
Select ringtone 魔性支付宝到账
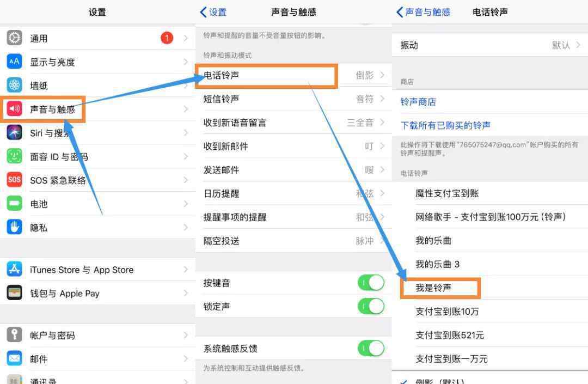[490, 193]
